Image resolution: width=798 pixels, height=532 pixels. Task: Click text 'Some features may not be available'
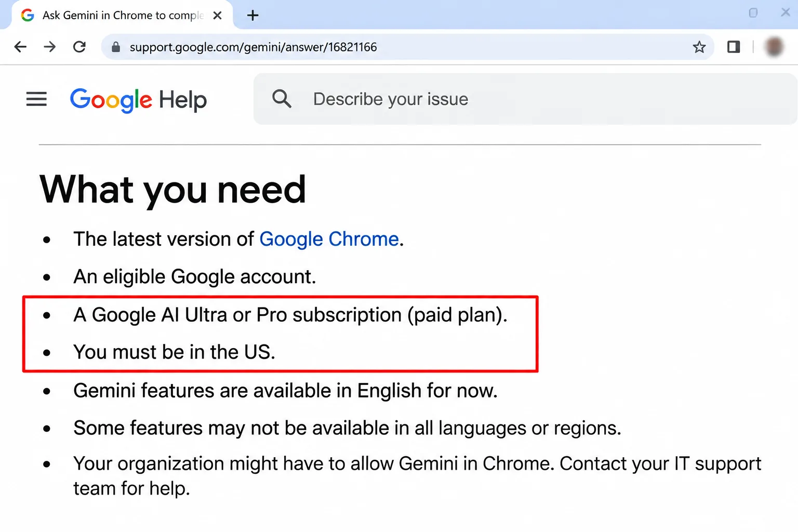(231, 428)
